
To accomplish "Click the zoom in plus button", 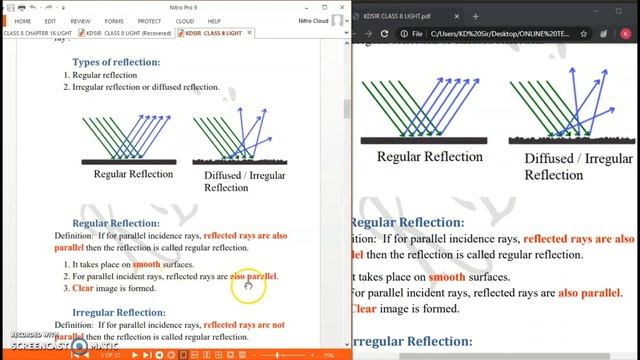I will point(312,356).
